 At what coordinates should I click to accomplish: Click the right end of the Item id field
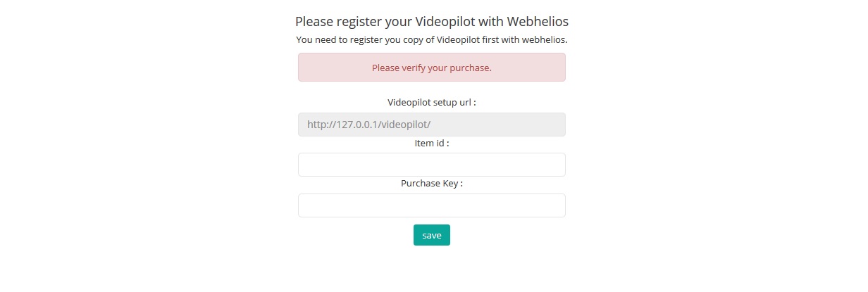[x=557, y=165]
